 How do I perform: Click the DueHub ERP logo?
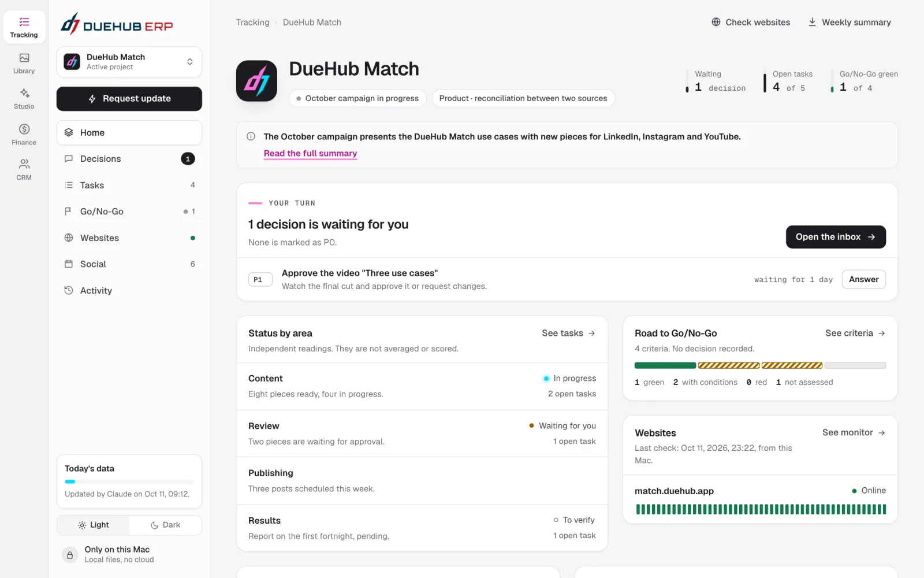[x=117, y=24]
